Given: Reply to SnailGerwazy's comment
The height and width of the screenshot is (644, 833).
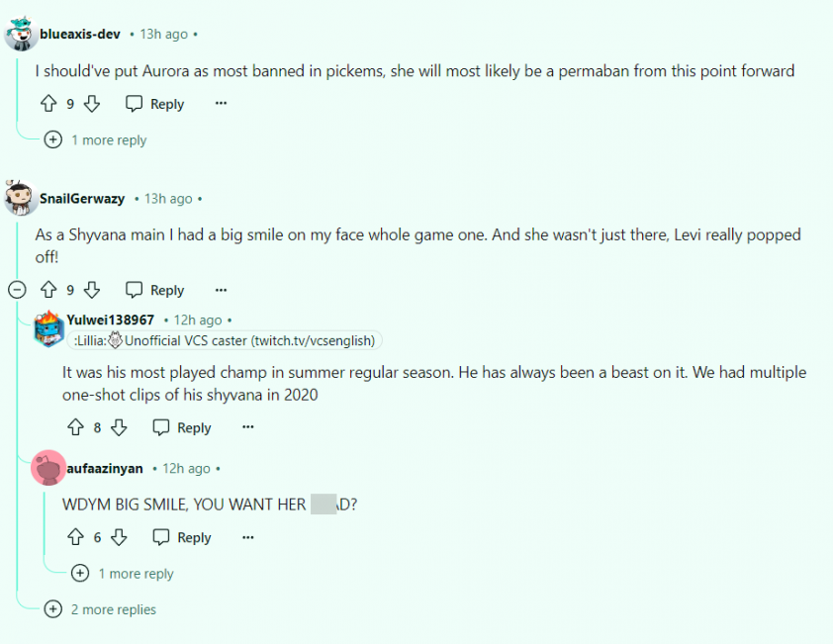Looking at the screenshot, I should [154, 290].
